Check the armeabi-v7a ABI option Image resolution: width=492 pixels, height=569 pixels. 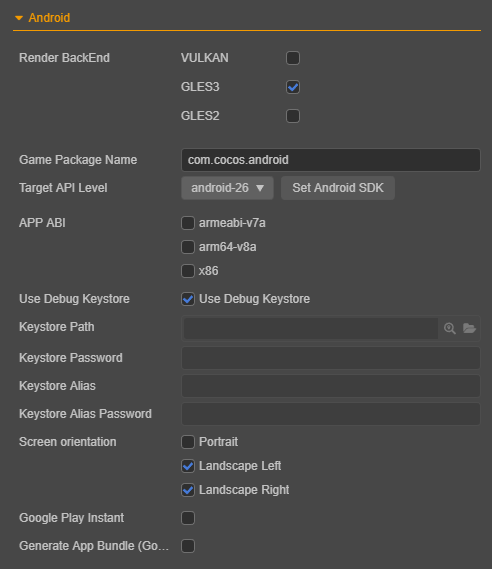pyautogui.click(x=188, y=223)
